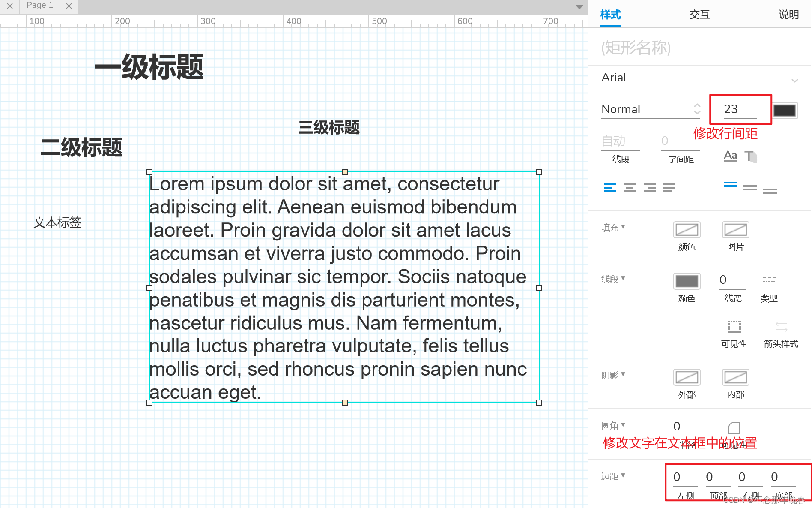Image resolution: width=812 pixels, height=508 pixels.
Task: Open corner visibility icon
Action: pos(734,428)
